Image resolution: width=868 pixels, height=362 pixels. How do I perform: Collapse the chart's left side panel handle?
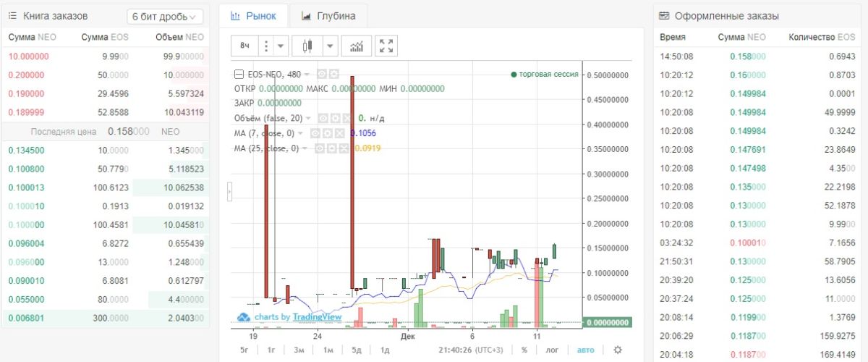pos(229,191)
